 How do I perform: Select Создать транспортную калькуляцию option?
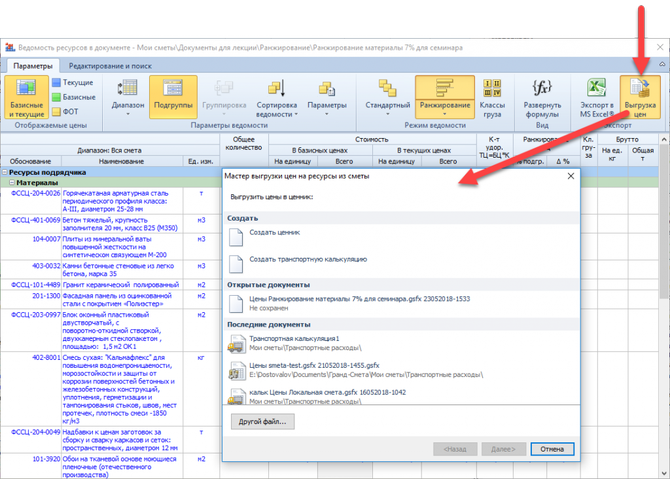(237, 264)
